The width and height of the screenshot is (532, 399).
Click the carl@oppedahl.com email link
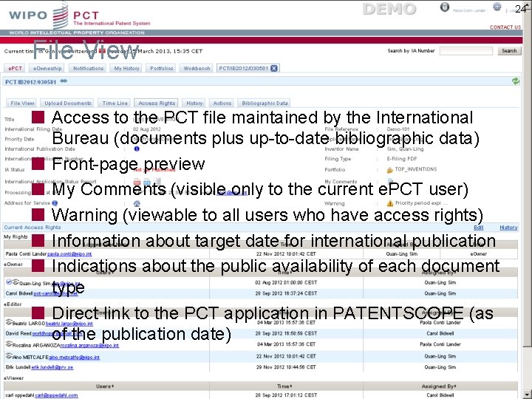tap(56, 395)
